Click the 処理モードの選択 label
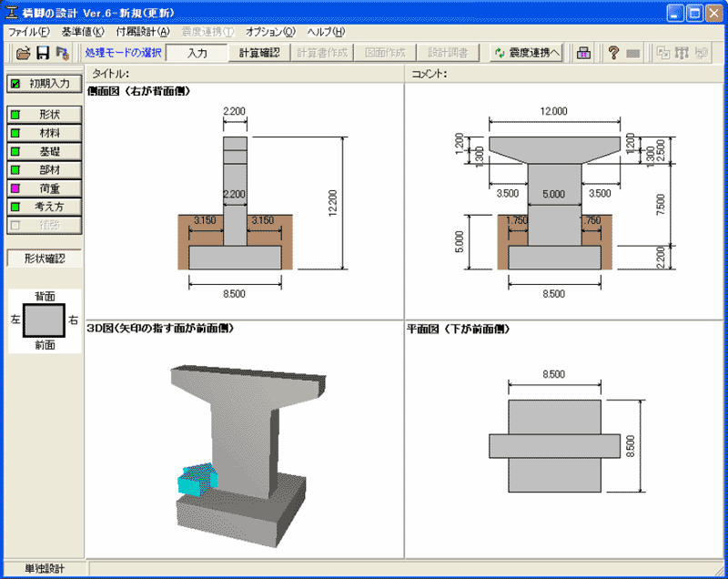 (123, 53)
